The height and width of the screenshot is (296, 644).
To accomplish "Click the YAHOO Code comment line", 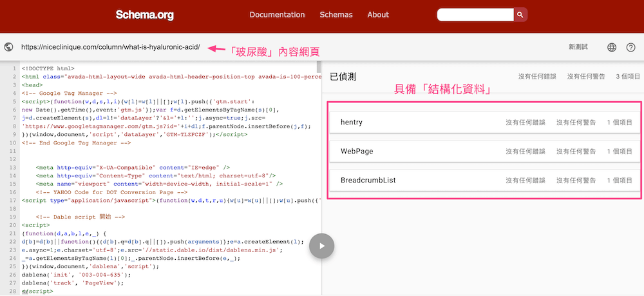I will (111, 192).
